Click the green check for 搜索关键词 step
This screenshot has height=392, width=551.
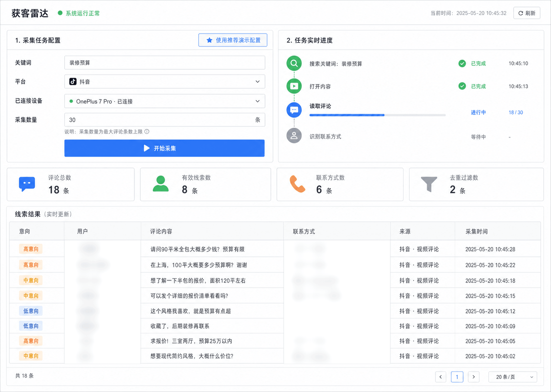pos(462,63)
